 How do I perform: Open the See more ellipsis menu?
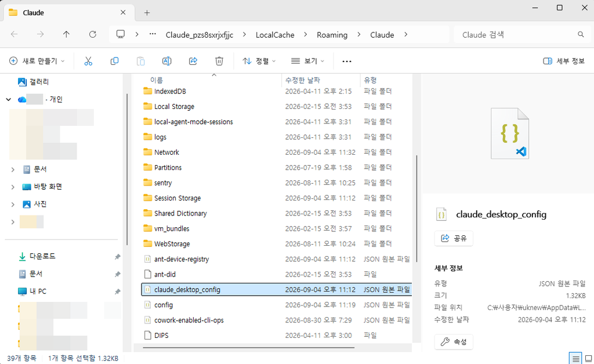tap(347, 61)
